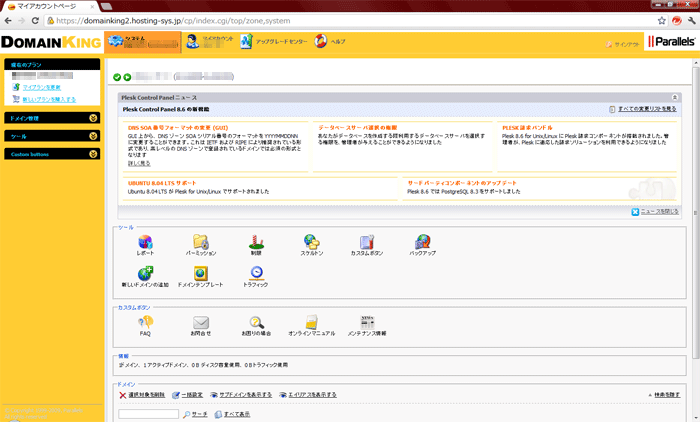Open the 制限 (Limits) tool icon
Screen dimensions: 700x422
point(256,242)
